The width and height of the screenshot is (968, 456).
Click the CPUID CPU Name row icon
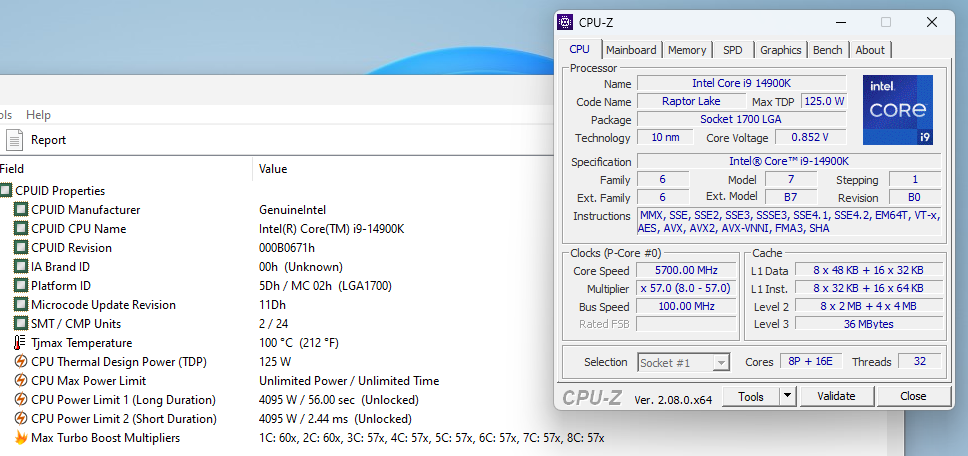[21, 229]
